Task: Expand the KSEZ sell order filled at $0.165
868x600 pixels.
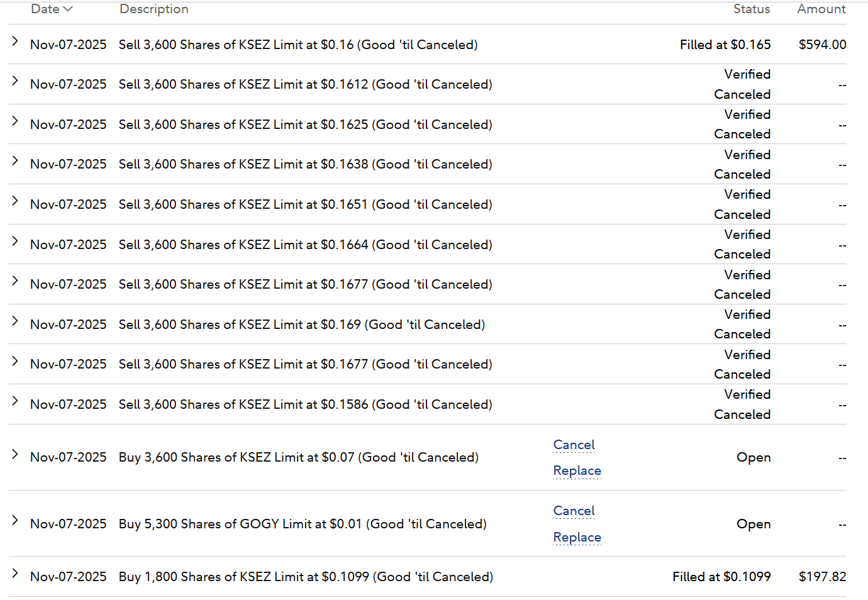Action: pos(15,42)
